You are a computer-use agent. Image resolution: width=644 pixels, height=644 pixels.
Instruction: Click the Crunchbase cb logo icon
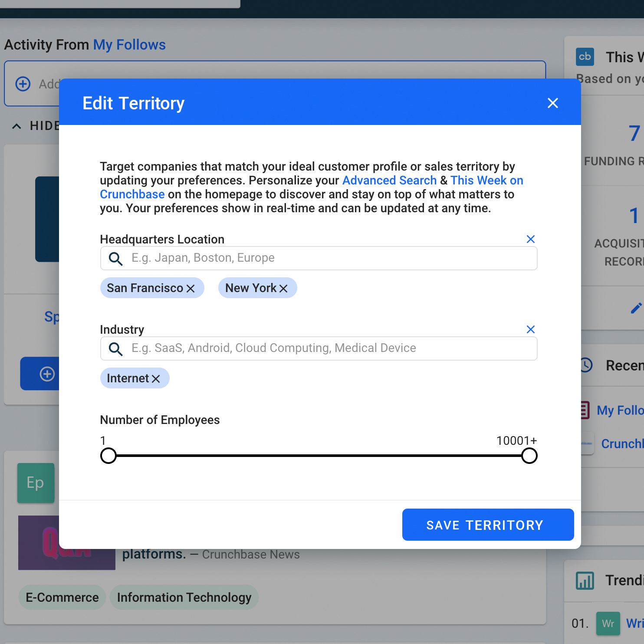[585, 57]
